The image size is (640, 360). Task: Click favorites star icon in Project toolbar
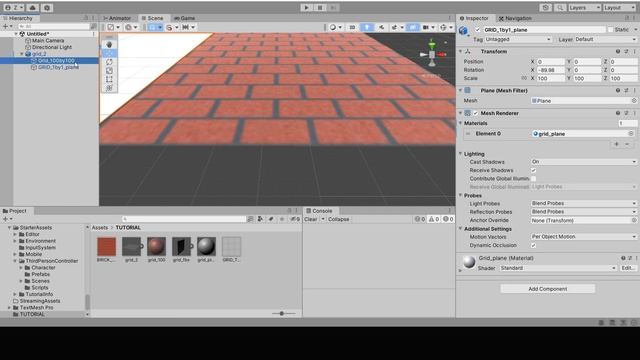(x=282, y=219)
